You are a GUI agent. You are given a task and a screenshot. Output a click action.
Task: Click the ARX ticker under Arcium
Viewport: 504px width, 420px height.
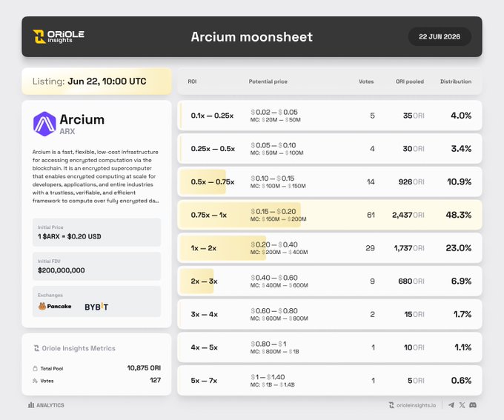[67, 131]
